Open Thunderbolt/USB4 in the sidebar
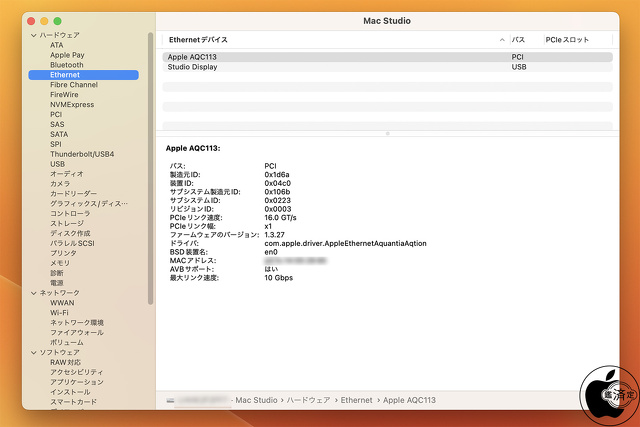 82,154
